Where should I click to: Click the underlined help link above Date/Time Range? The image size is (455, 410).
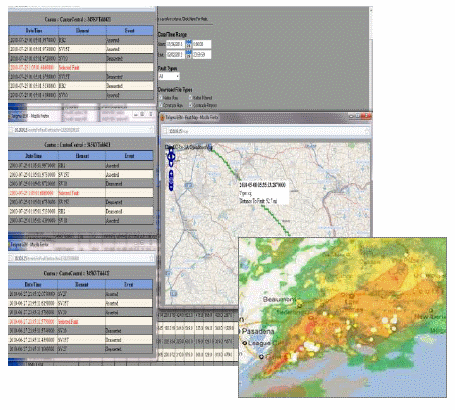pos(183,19)
